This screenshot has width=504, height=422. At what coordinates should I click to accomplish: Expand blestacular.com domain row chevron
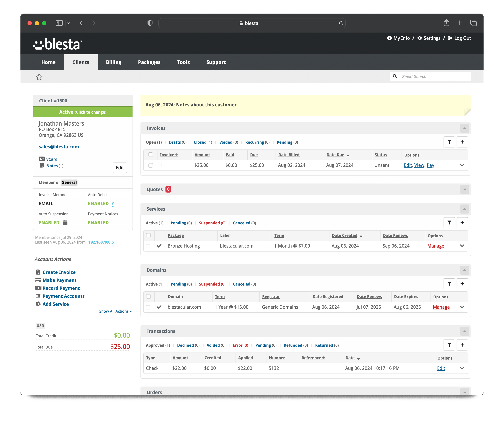click(x=462, y=307)
